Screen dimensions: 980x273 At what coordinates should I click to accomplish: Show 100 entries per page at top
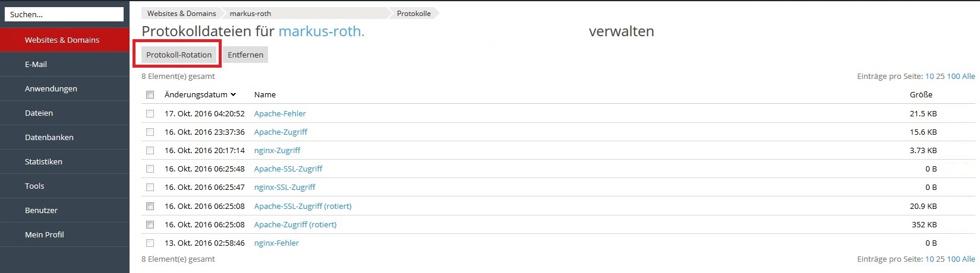953,76
